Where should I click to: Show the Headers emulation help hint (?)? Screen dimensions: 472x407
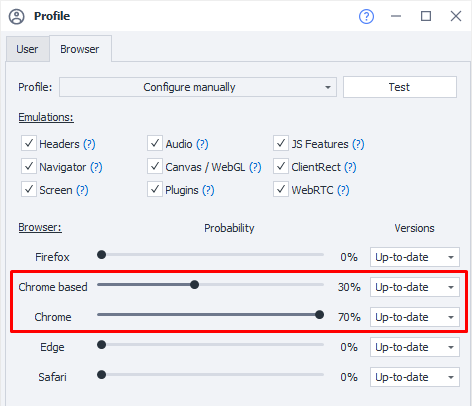pos(89,144)
